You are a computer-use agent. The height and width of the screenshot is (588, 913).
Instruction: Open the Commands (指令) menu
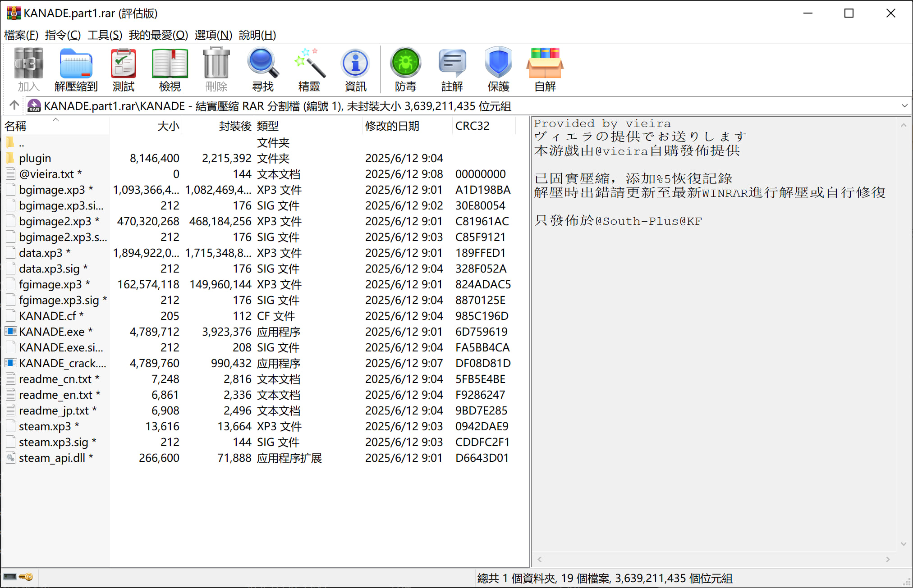coord(63,35)
